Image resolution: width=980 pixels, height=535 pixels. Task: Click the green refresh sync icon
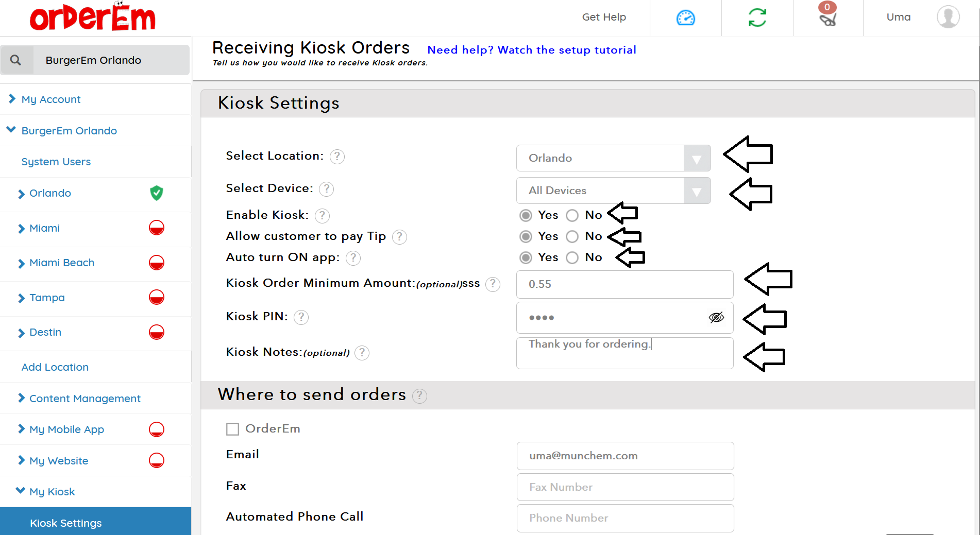coord(757,18)
